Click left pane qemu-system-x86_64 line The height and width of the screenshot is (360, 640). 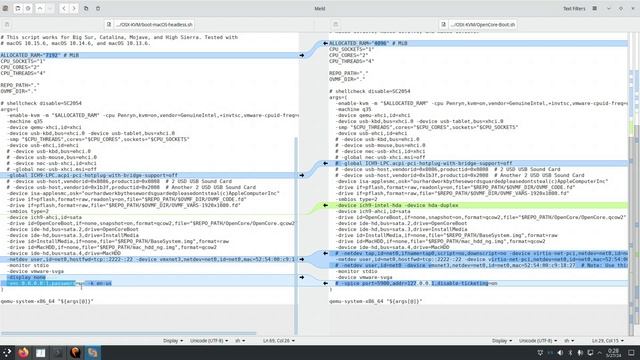coord(47,301)
